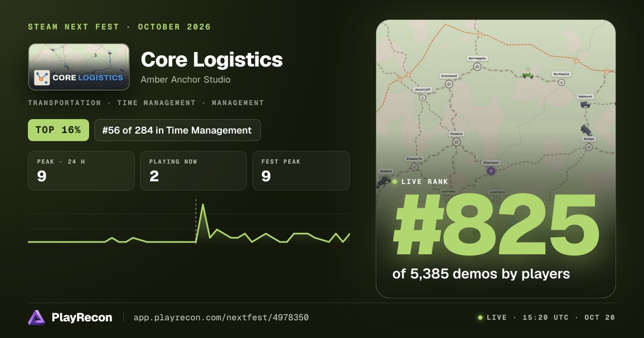
Task: Click the Fest Peak stat card
Action: coord(301,171)
